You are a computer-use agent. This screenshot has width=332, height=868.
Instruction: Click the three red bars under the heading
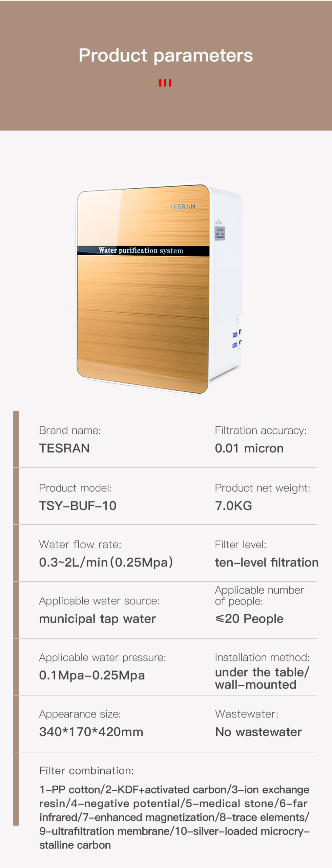(x=165, y=83)
